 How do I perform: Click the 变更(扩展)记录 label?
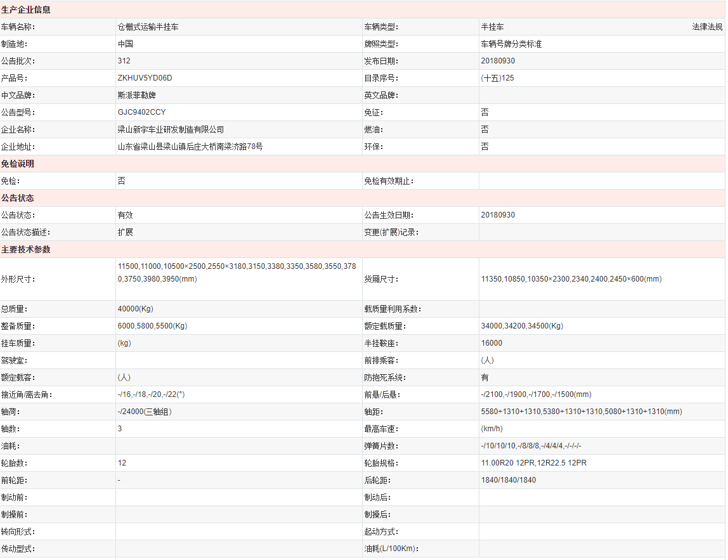click(391, 233)
